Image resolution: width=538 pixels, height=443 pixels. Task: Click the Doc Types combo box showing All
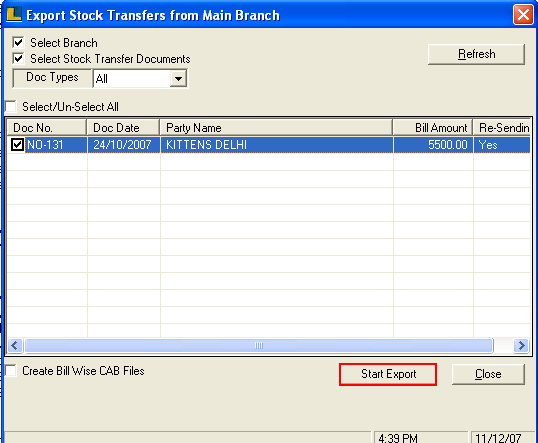140,79
